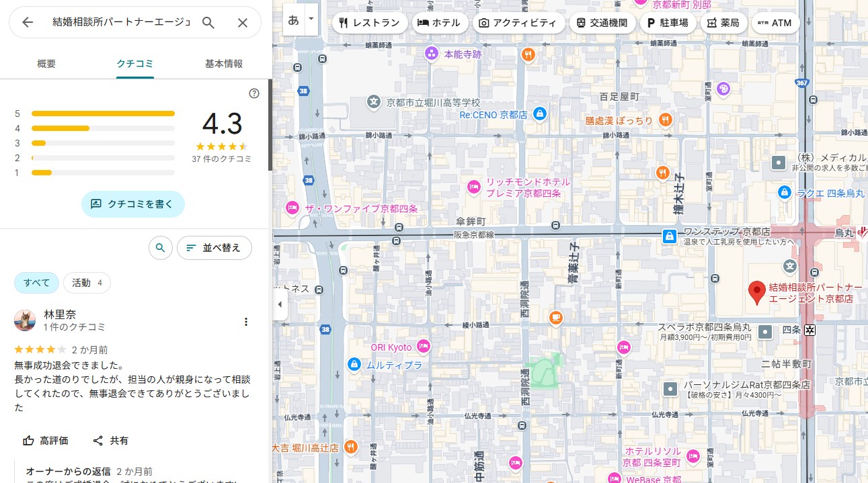Open the help icon above the rating
Viewport: 868px width, 483px height.
[254, 93]
